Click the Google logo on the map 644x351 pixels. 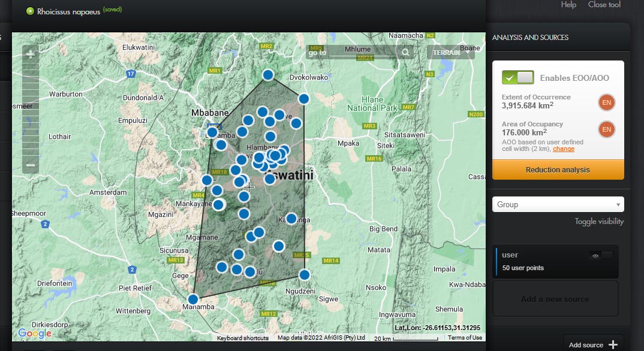point(34,334)
